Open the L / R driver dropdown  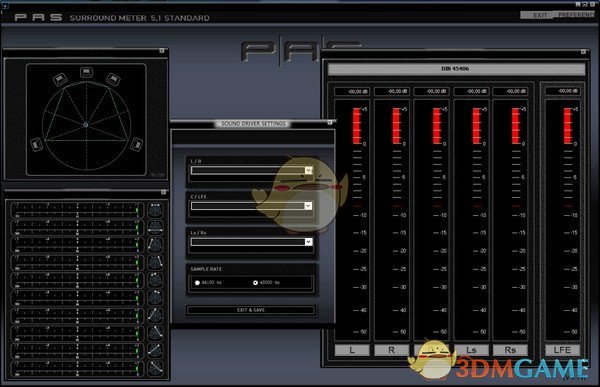click(308, 170)
